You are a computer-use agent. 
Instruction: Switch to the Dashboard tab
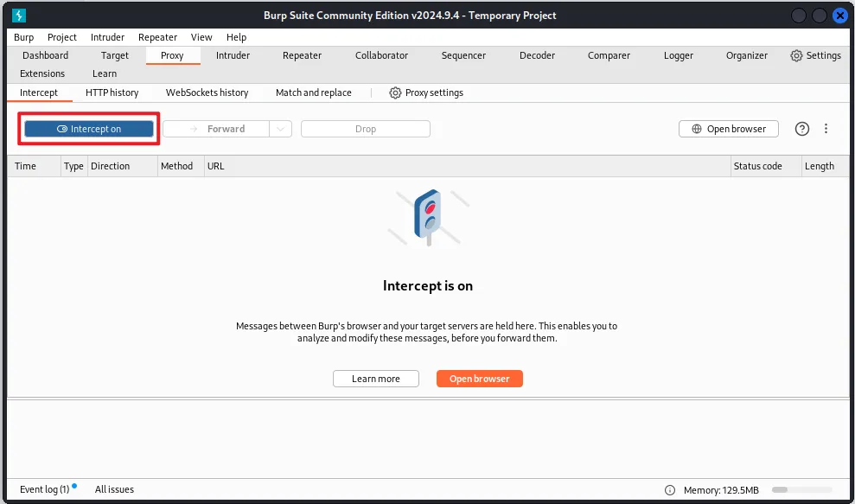tap(45, 55)
